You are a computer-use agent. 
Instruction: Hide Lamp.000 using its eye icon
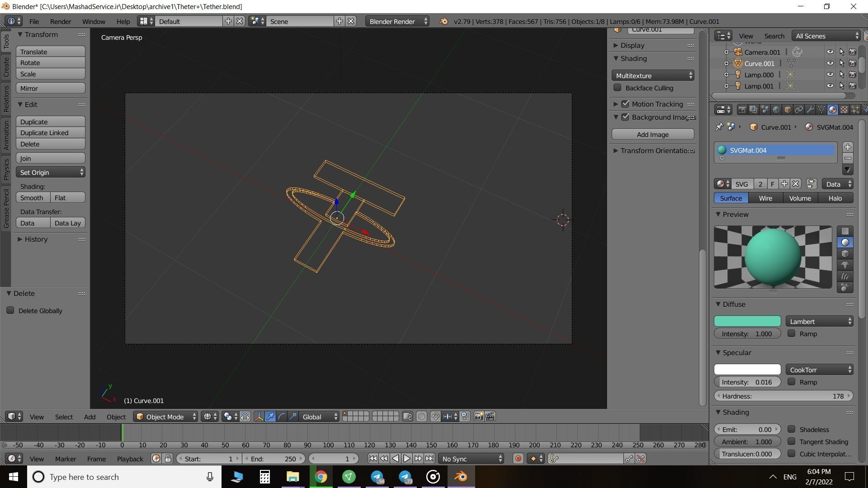click(830, 75)
